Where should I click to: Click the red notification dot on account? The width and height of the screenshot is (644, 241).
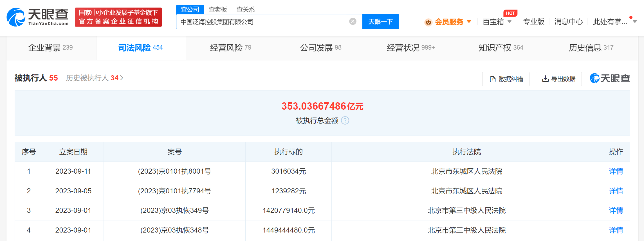pos(631,17)
